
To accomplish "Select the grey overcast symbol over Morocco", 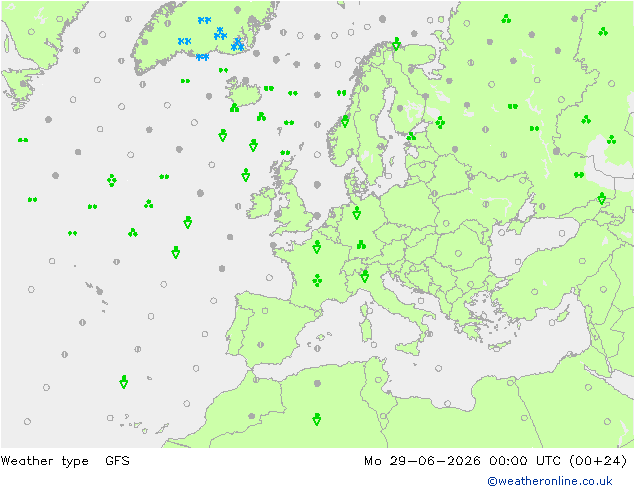I will 251,416.
